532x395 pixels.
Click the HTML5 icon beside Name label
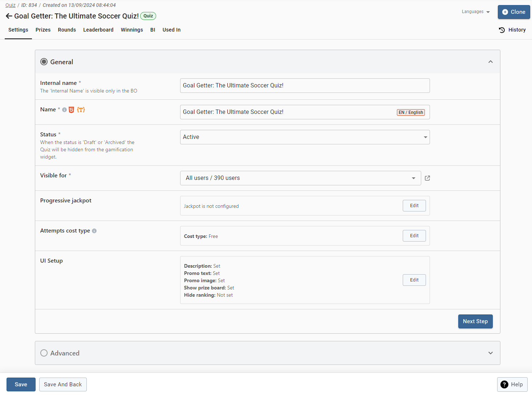point(72,110)
